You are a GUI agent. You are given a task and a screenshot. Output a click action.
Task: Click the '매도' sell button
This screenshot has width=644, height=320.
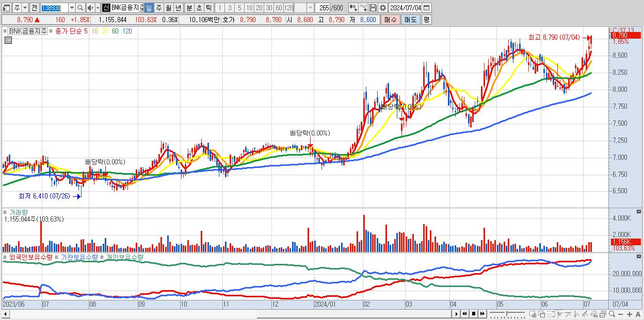[410, 20]
